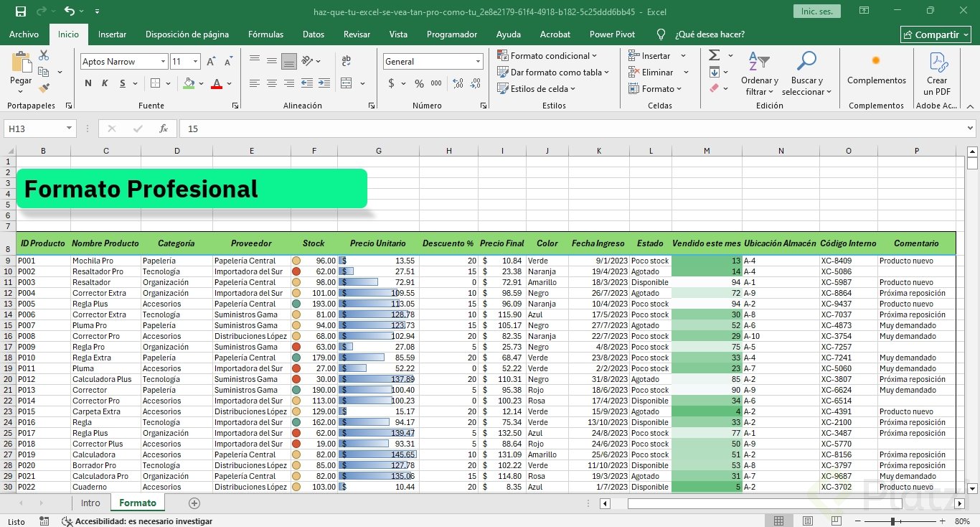
Task: Click the Fill down arrow icon
Action: [x=714, y=72]
